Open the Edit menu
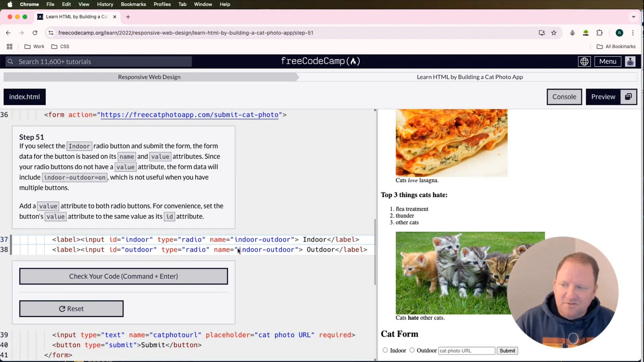The height and width of the screenshot is (362, 644). pos(66,4)
